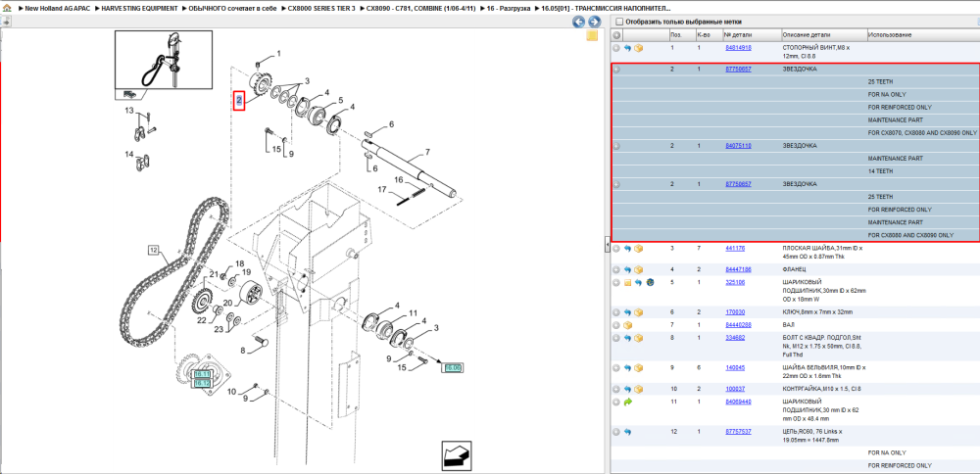Open part number link 84814918
Image resolution: width=980 pixels, height=474 pixels.
click(738, 47)
